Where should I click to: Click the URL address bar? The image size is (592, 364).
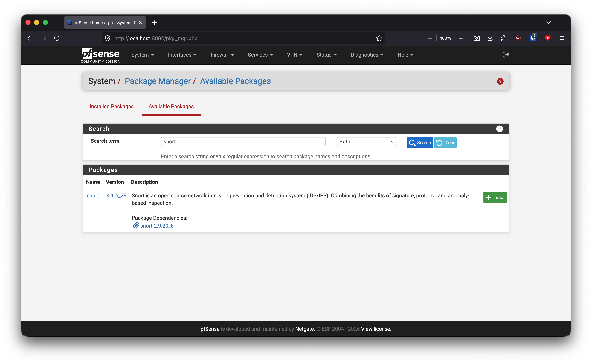point(243,38)
